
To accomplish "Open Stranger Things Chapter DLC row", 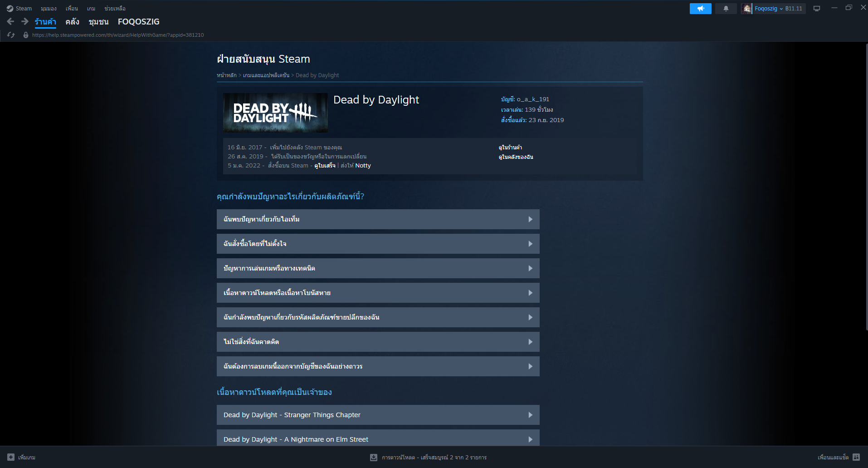I will click(378, 415).
